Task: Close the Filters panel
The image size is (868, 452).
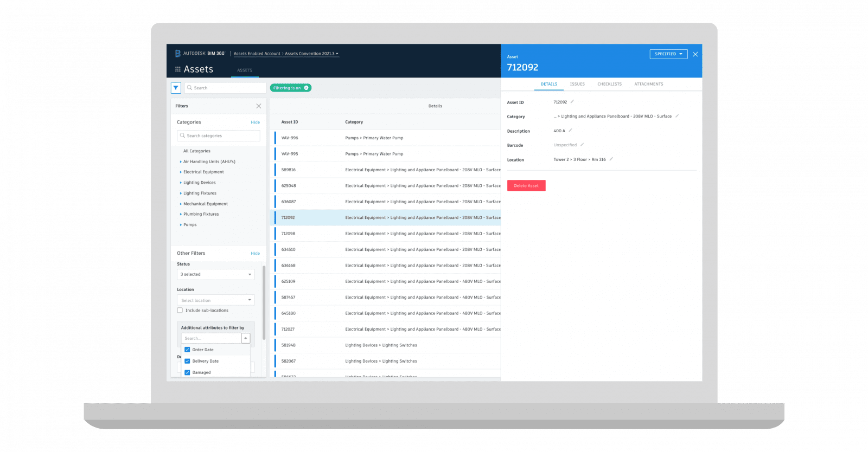Action: (x=259, y=106)
